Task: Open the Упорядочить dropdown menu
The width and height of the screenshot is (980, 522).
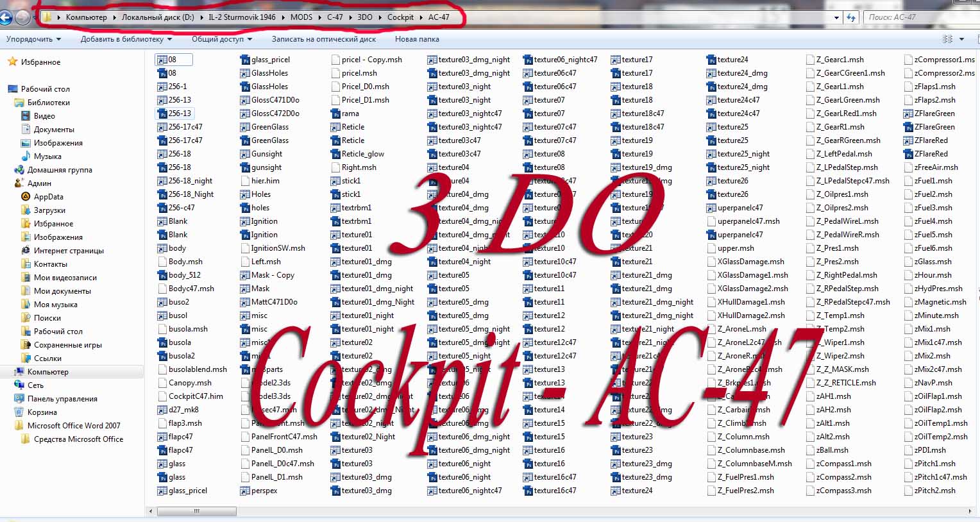Action: (34, 39)
